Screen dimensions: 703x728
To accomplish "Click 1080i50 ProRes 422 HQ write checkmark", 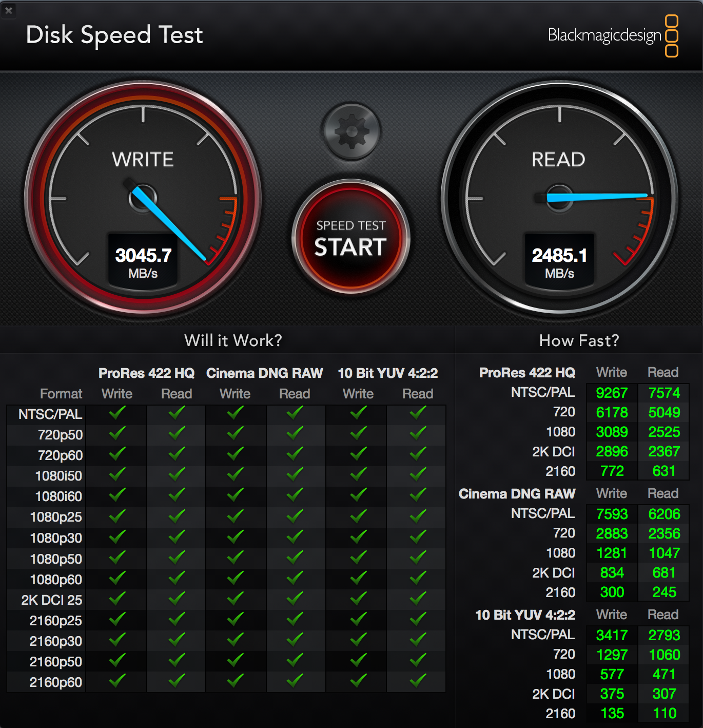I will [117, 474].
